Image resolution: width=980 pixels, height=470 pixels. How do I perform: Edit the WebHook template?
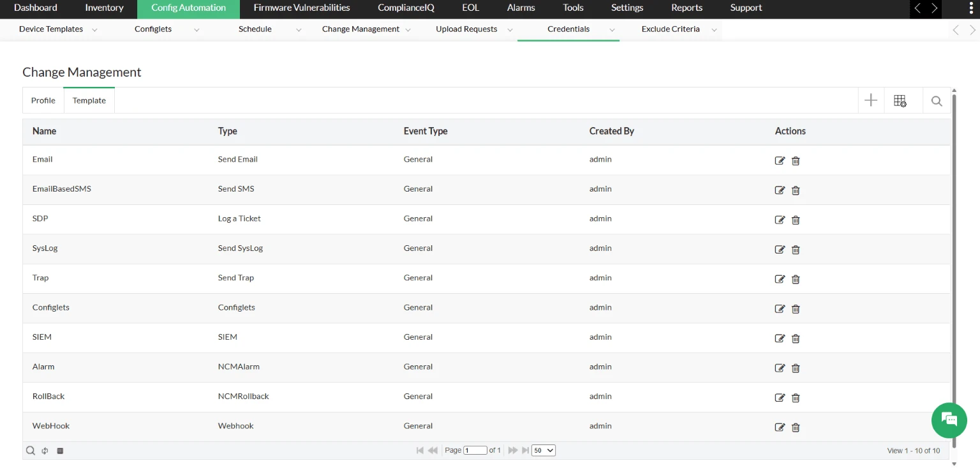click(780, 427)
